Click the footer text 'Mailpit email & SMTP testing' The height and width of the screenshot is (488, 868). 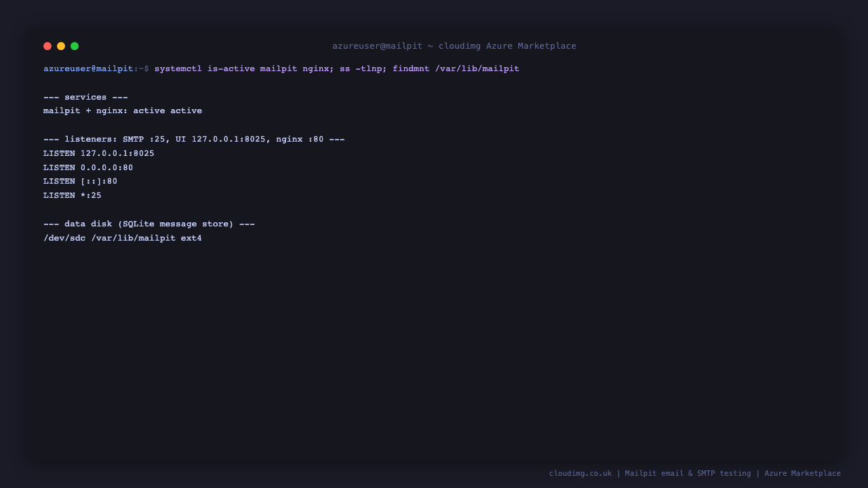pyautogui.click(x=688, y=473)
